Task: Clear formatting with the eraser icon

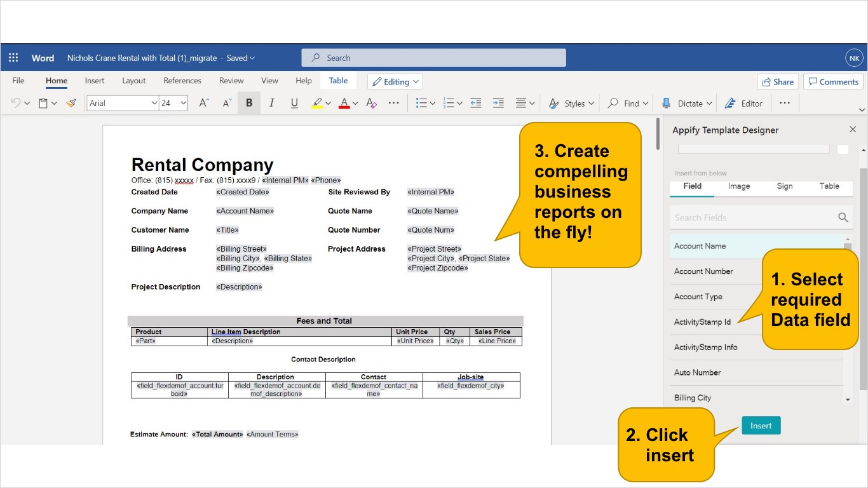Action: pyautogui.click(x=372, y=103)
